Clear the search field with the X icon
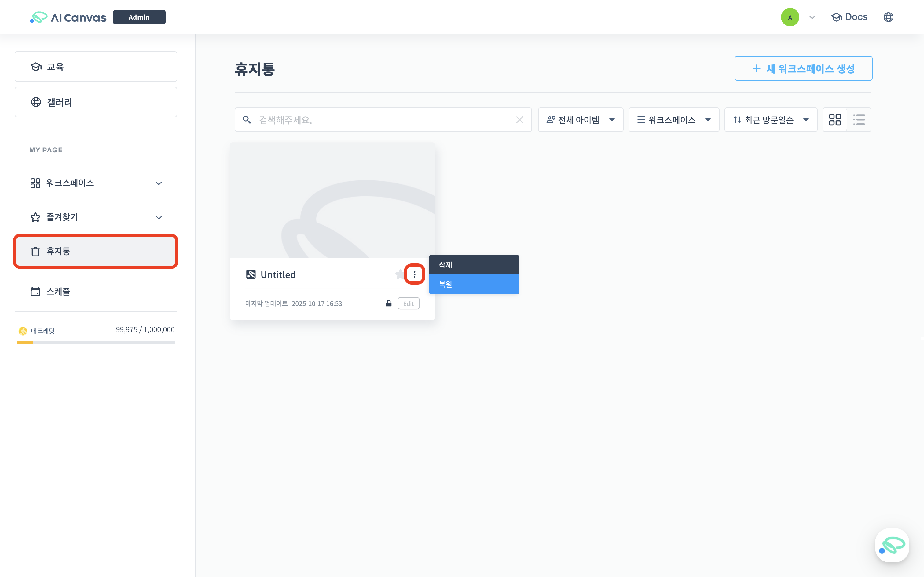Image resolution: width=924 pixels, height=577 pixels. (x=520, y=119)
